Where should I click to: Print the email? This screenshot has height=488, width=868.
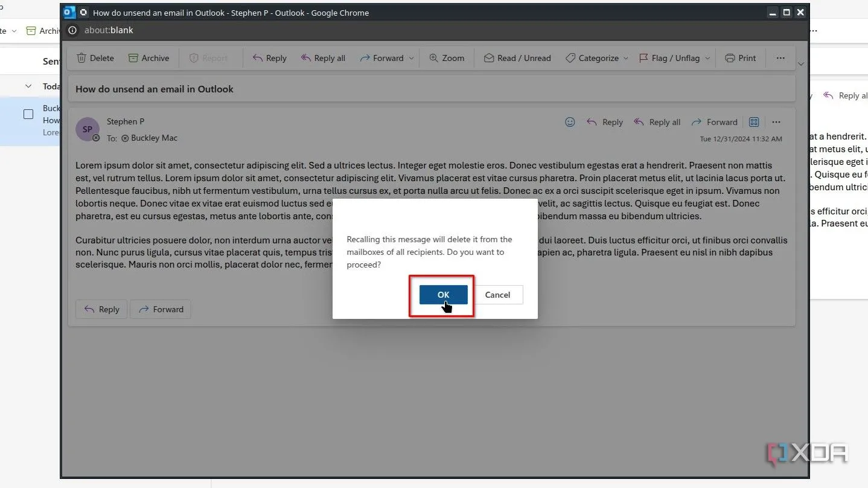741,58
